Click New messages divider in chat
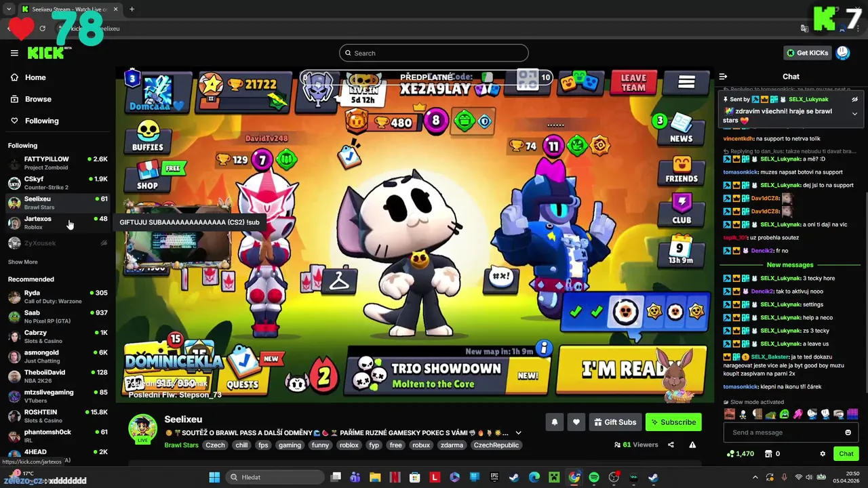 pos(790,265)
